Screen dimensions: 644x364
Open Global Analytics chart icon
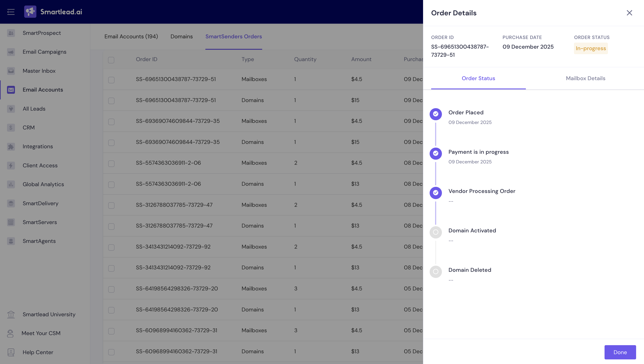pyautogui.click(x=11, y=184)
